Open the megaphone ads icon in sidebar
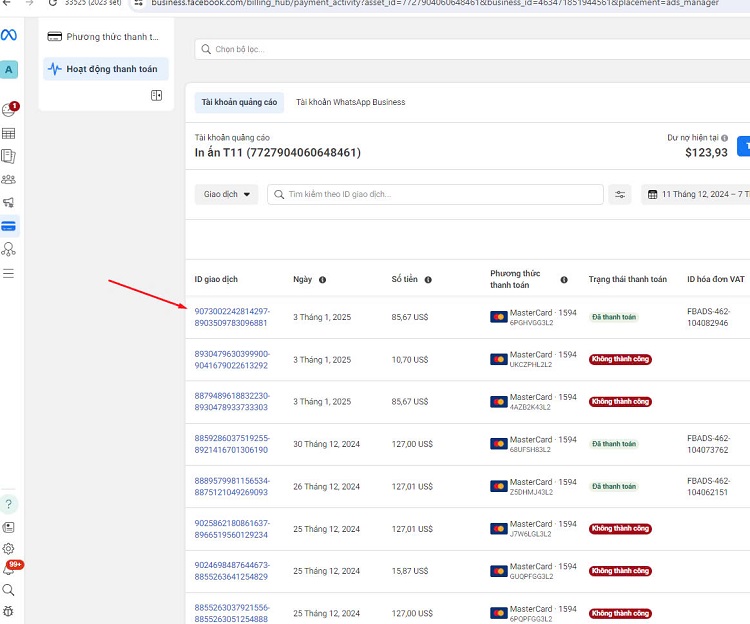Image resolution: width=750 pixels, height=624 pixels. click(x=9, y=203)
